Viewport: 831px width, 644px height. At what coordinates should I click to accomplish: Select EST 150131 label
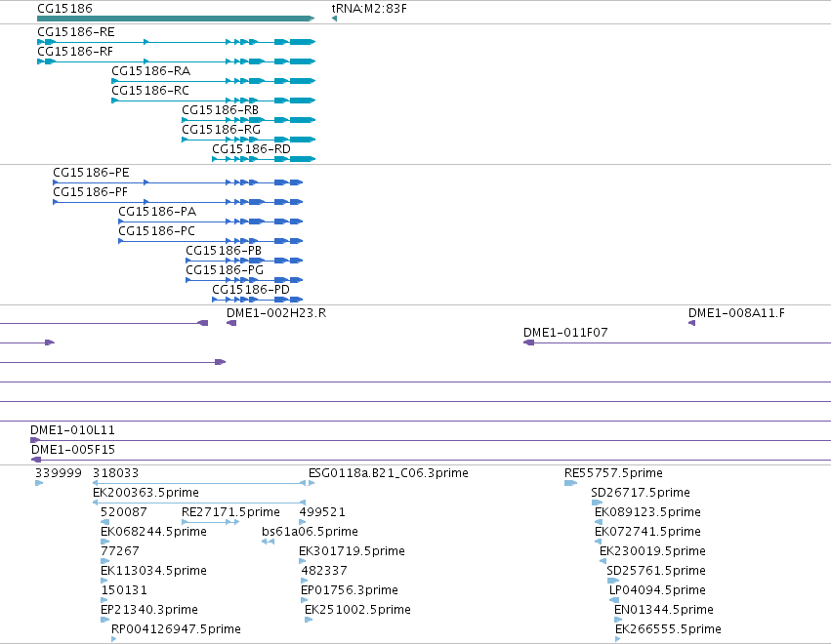tap(123, 590)
